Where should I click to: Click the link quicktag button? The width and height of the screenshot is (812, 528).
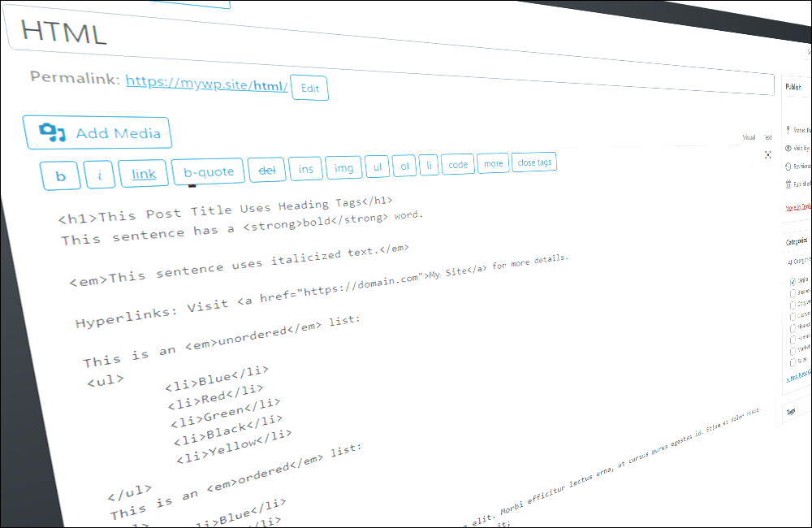[144, 173]
